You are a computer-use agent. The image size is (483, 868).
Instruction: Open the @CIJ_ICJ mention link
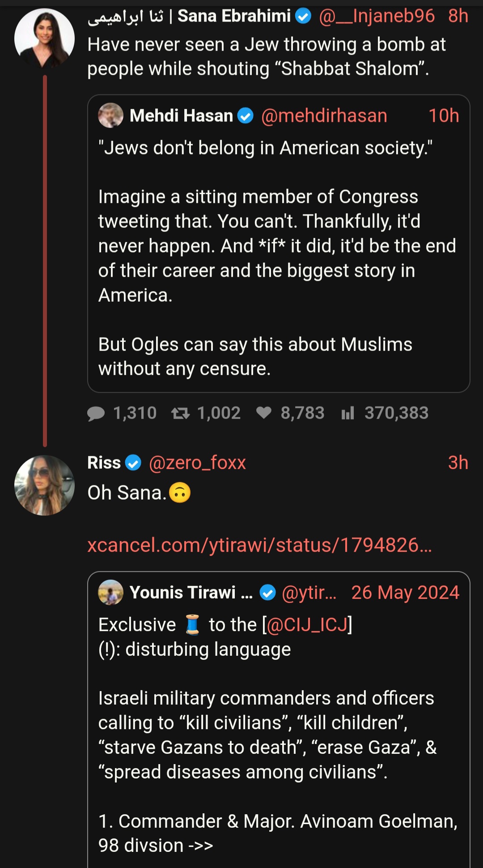tap(307, 624)
